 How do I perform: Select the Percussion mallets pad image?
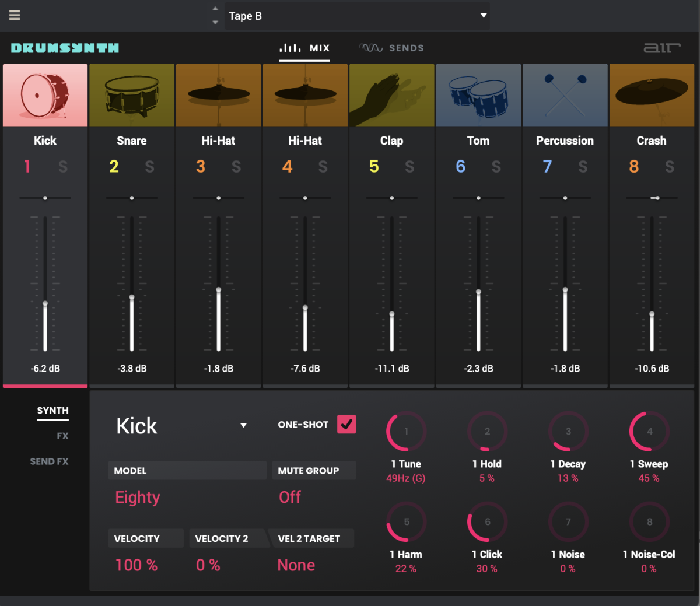pos(565,95)
